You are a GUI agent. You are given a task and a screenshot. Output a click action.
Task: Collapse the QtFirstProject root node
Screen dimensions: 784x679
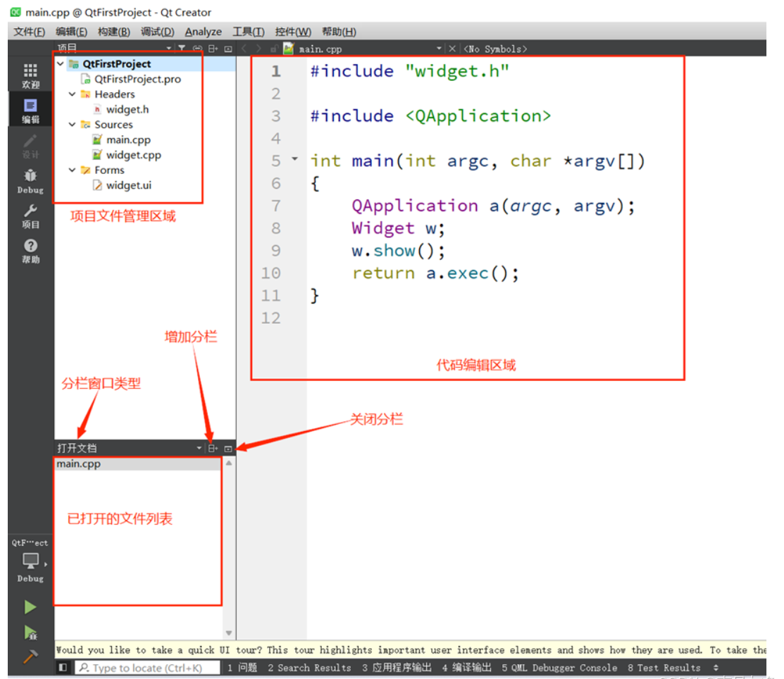(61, 63)
